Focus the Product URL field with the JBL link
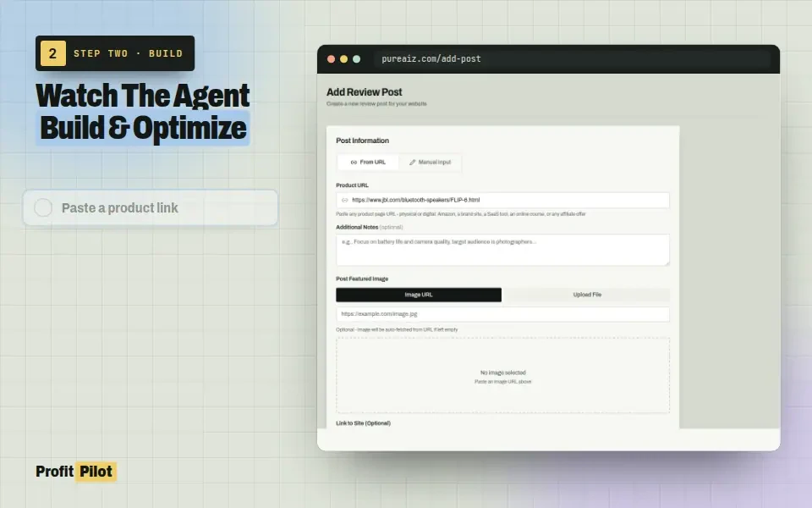 [x=502, y=200]
